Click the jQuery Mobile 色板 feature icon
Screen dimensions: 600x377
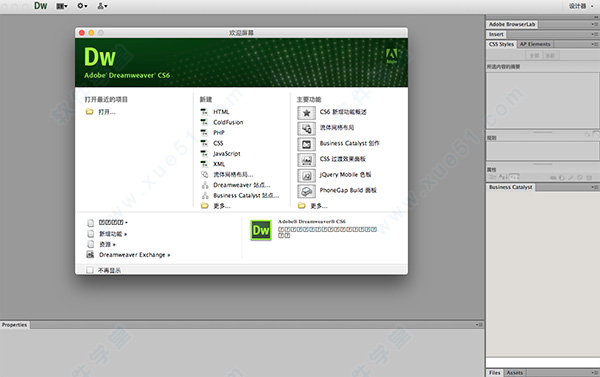[x=306, y=176]
